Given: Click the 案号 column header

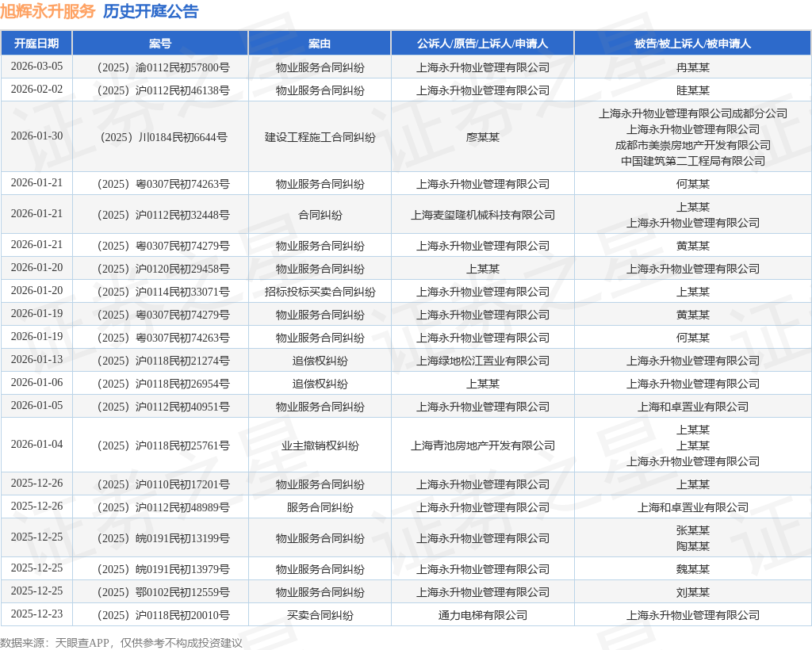Looking at the screenshot, I should point(160,44).
